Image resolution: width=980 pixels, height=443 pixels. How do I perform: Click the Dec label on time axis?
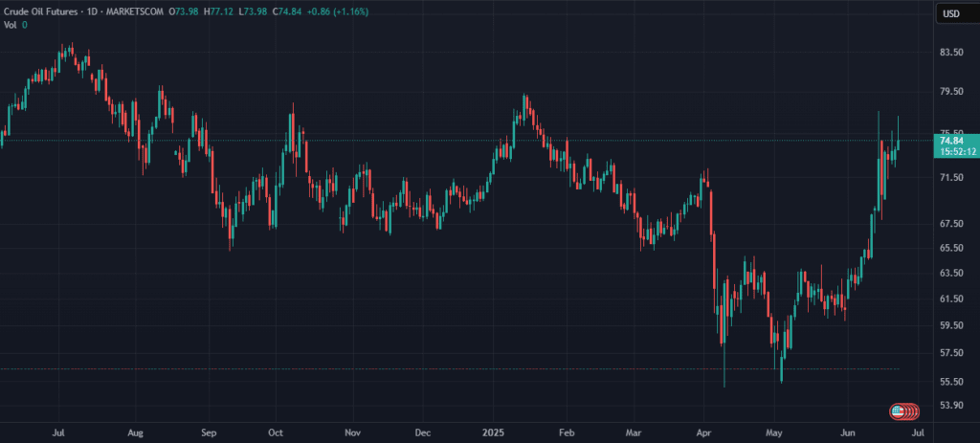[x=423, y=432]
